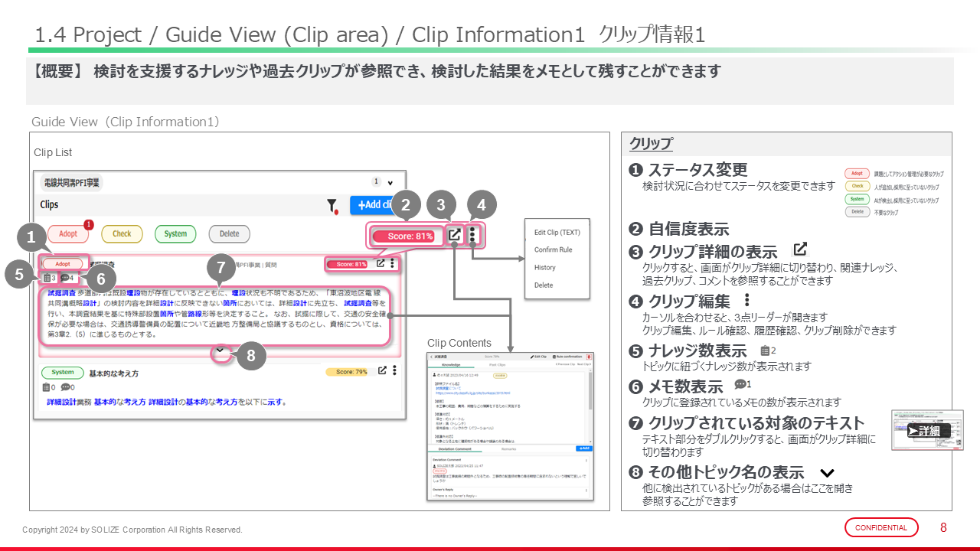Toggle the System status filter
The image size is (980, 551).
click(x=175, y=233)
